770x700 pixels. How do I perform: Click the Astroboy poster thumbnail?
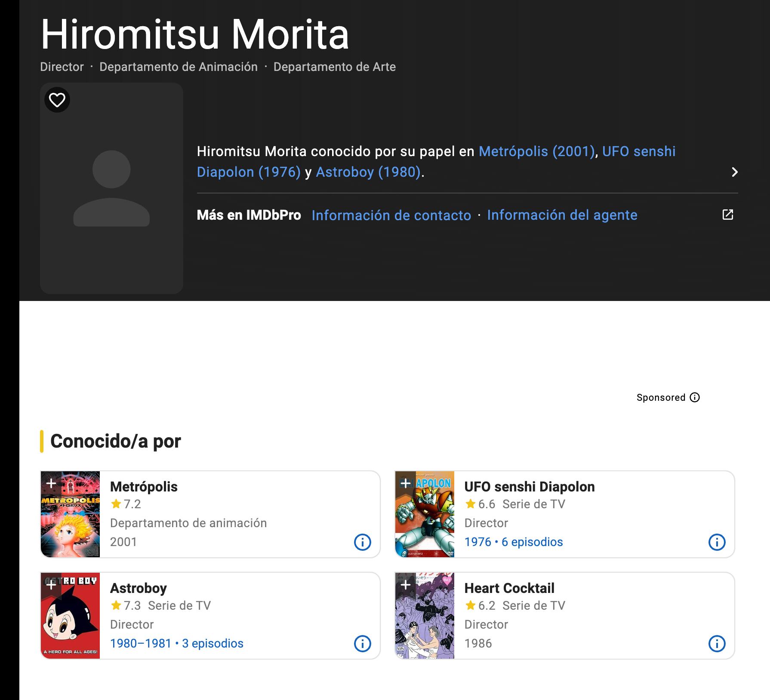pyautogui.click(x=71, y=616)
